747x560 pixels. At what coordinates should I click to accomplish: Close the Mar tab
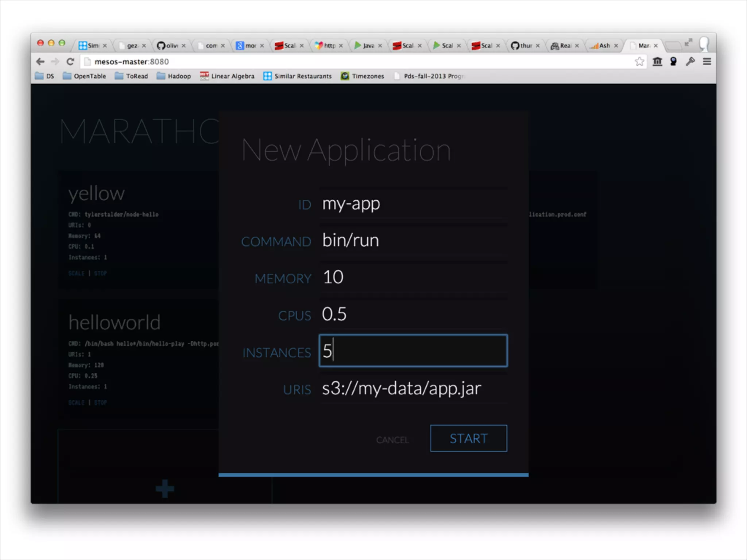point(656,46)
